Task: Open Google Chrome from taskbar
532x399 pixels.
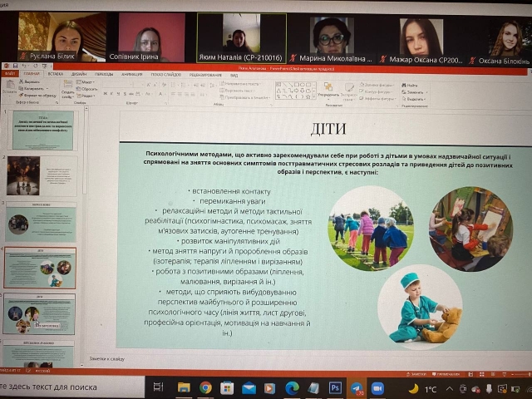Action: (205, 387)
